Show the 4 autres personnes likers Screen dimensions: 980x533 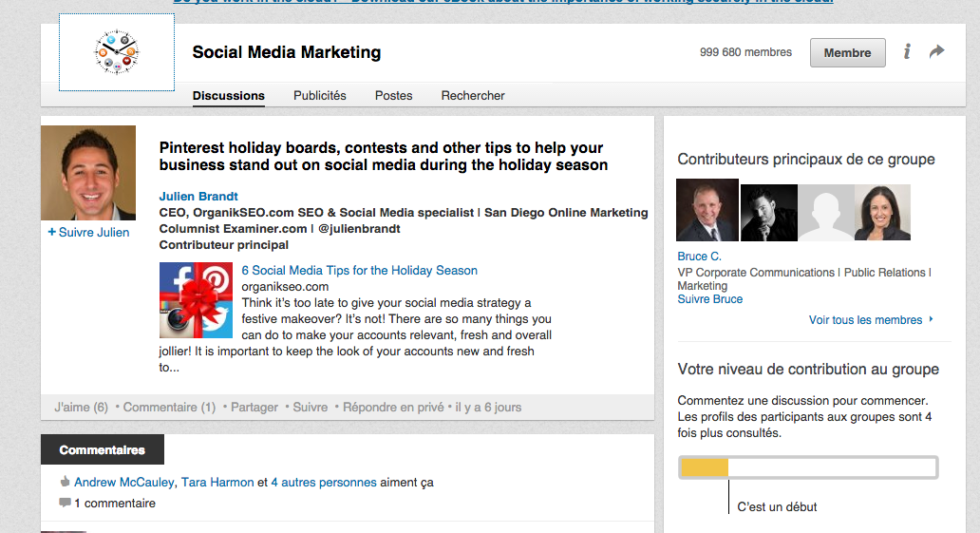324,483
